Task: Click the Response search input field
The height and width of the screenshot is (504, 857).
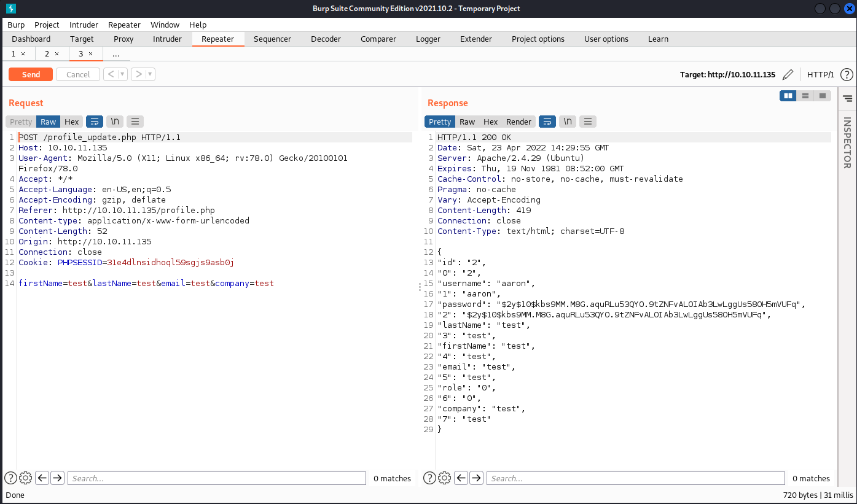Action: point(636,478)
